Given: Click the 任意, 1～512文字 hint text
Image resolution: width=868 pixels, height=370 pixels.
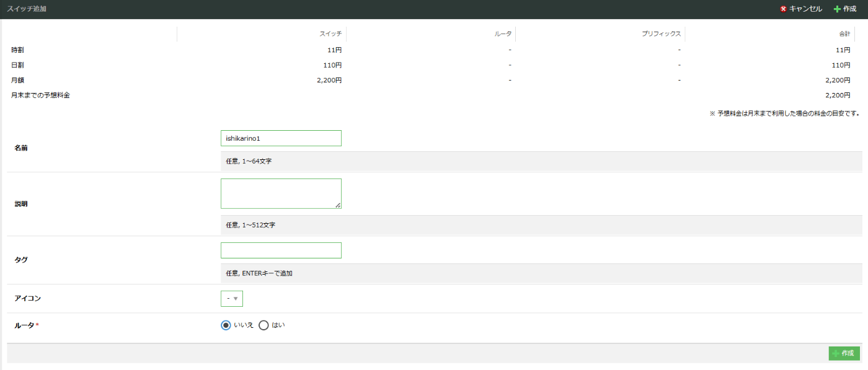Looking at the screenshot, I should click(x=250, y=225).
